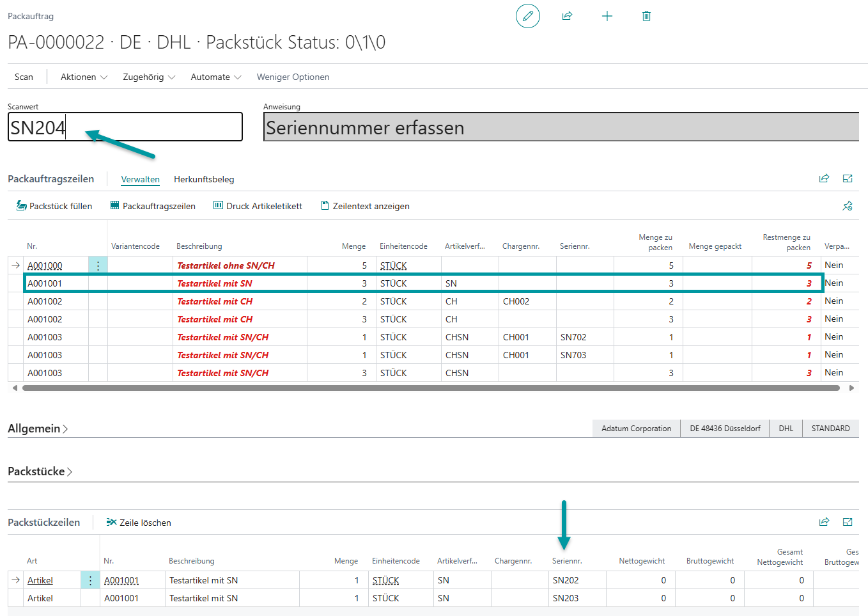
Task: Share the Packauftragszeilen list
Action: (824, 178)
